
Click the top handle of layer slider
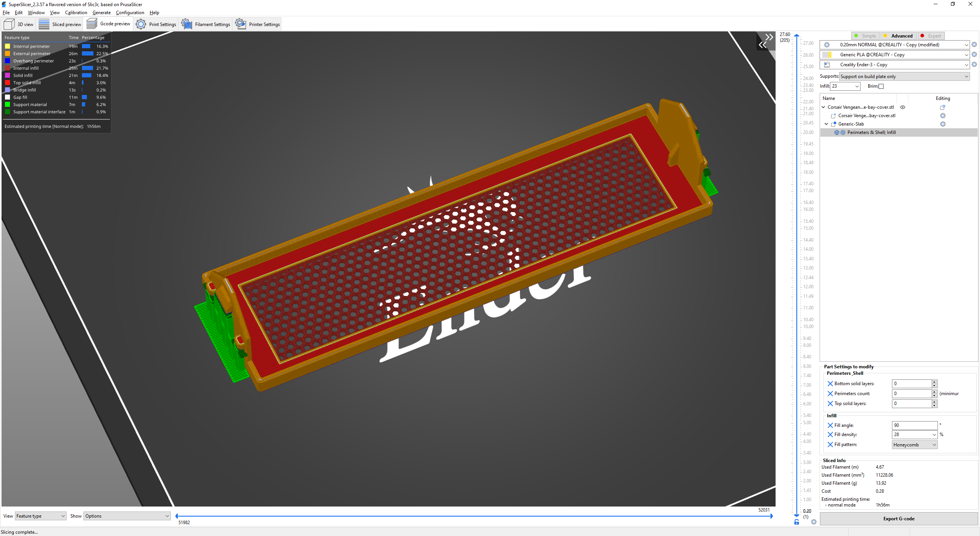(x=797, y=35)
